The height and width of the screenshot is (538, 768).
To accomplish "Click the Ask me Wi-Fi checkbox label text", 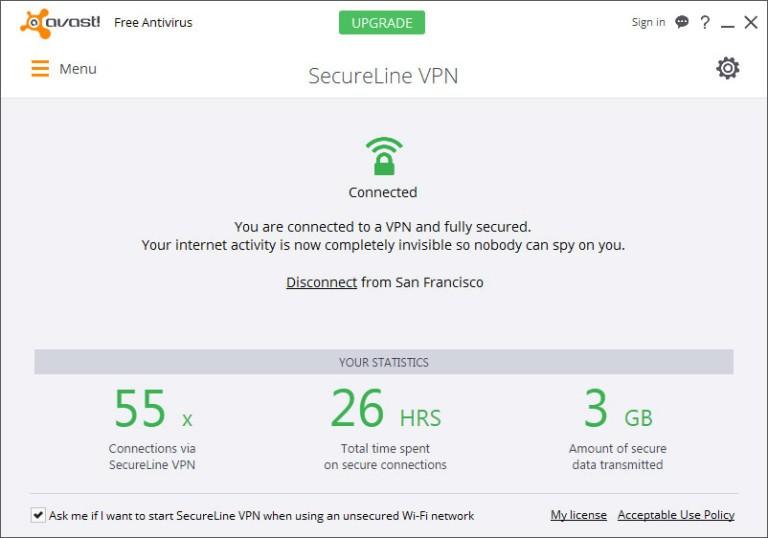I will pyautogui.click(x=262, y=515).
